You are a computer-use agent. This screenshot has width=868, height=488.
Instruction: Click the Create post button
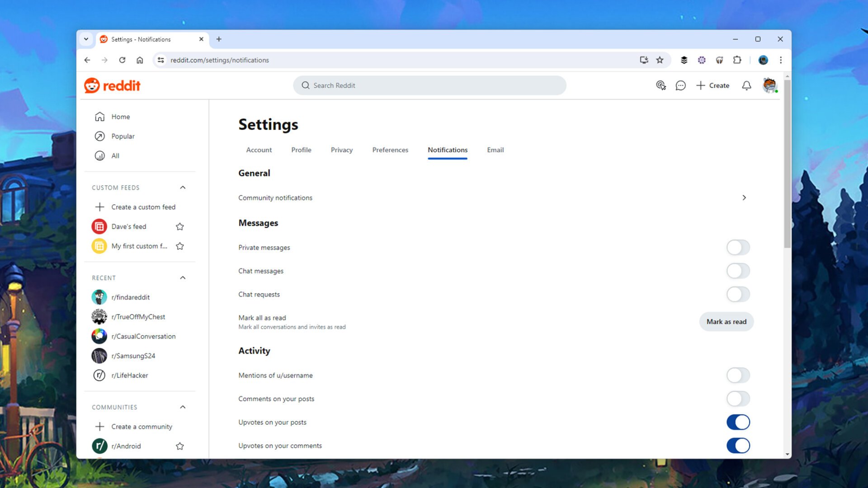(712, 85)
